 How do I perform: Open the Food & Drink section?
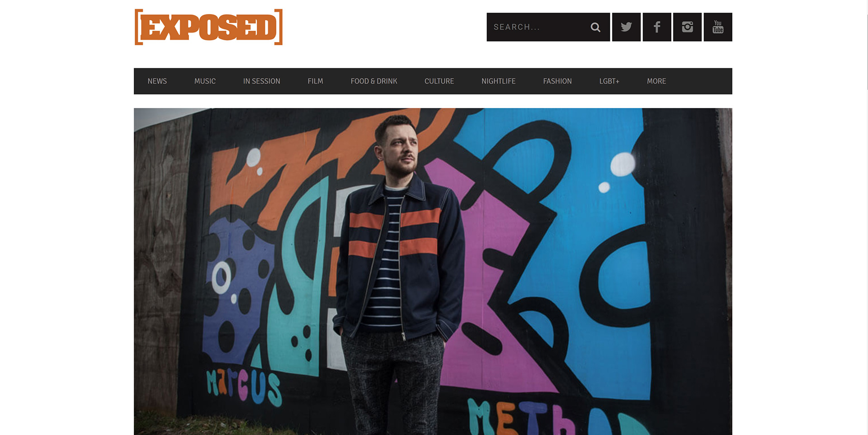[374, 81]
